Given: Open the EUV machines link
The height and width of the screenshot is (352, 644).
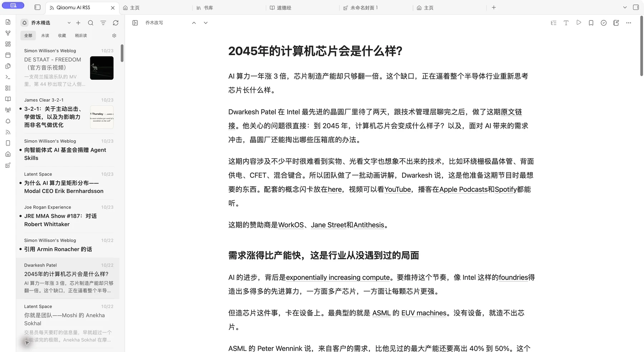Looking at the screenshot, I should click(424, 313).
